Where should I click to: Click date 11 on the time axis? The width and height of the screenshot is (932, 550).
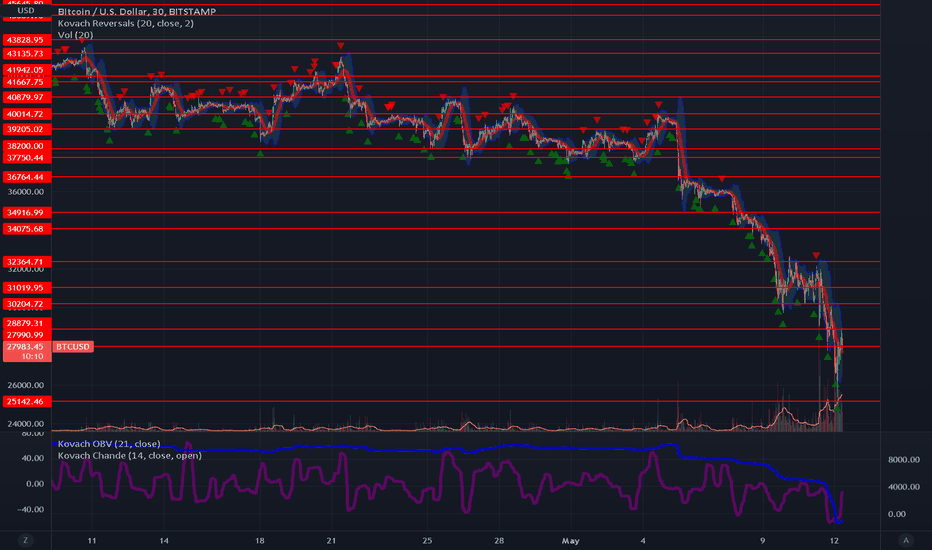click(92, 541)
